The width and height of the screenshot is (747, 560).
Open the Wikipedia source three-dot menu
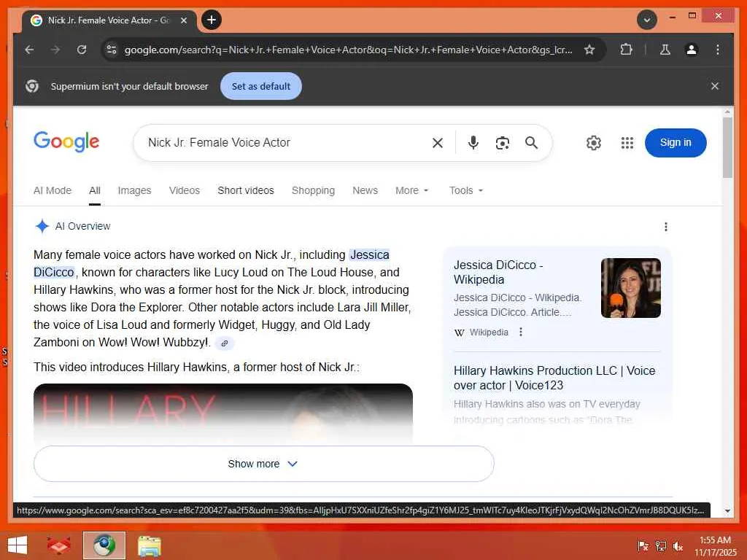tap(521, 332)
